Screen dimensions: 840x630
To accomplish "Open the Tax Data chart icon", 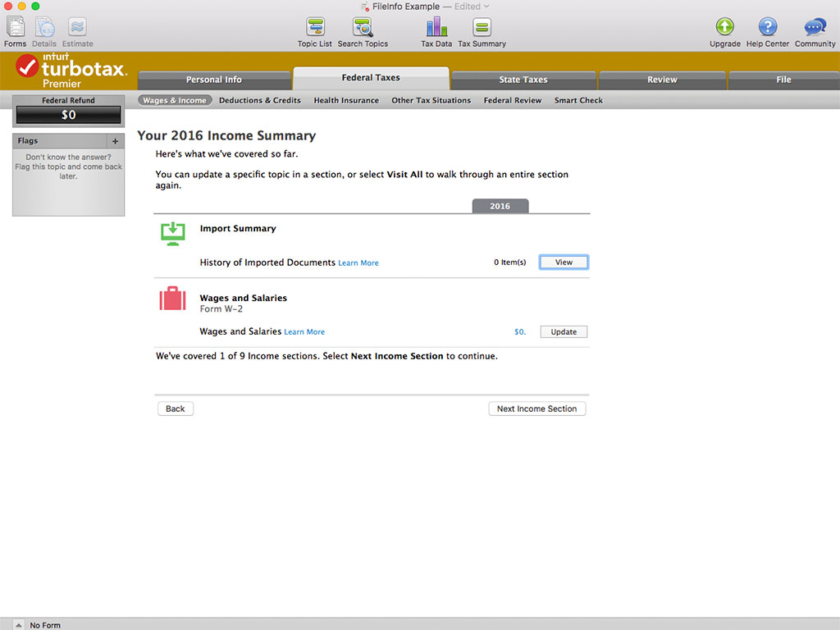I will 436,27.
